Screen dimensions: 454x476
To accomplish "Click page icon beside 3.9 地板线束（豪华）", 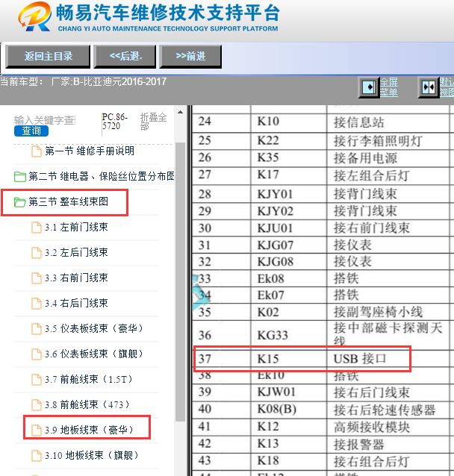I will 37,430.
